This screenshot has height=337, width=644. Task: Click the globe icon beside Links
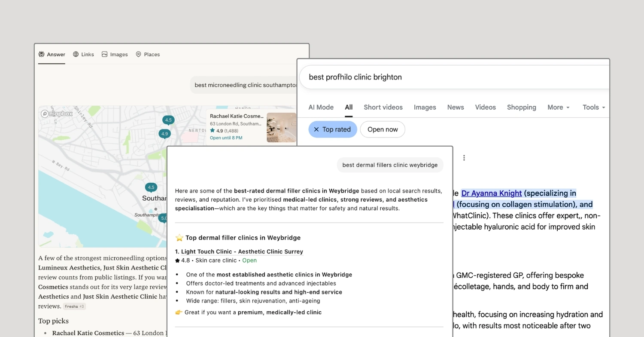76,55
